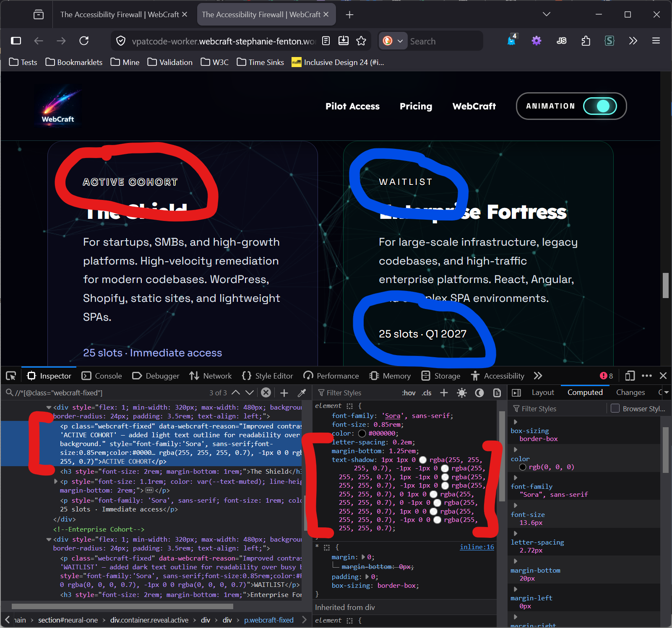Viewport: 672px width, 628px height.
Task: Open the ghost extension with badge 4
Action: [x=512, y=40]
